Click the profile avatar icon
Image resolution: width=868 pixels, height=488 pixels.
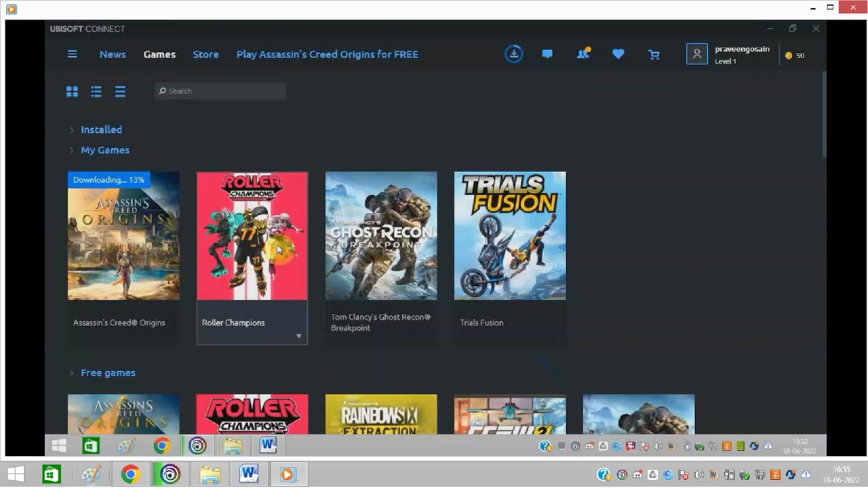(696, 54)
